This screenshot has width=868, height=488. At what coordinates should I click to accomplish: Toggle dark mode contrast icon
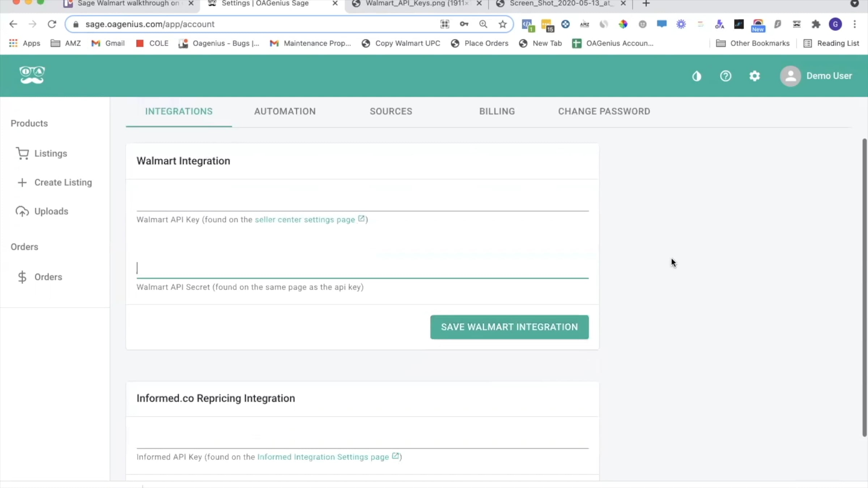point(697,76)
